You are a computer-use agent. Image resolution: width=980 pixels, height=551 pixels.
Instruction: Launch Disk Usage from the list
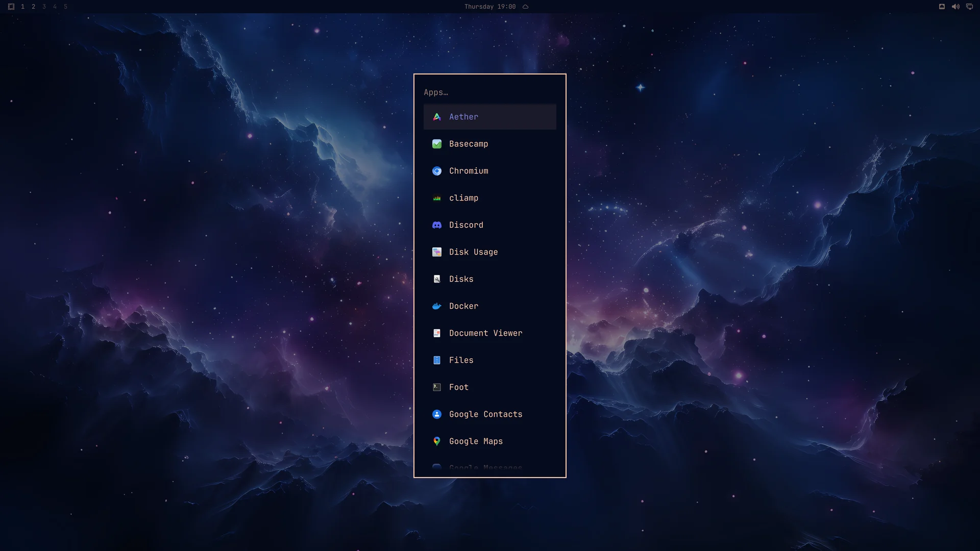click(490, 252)
